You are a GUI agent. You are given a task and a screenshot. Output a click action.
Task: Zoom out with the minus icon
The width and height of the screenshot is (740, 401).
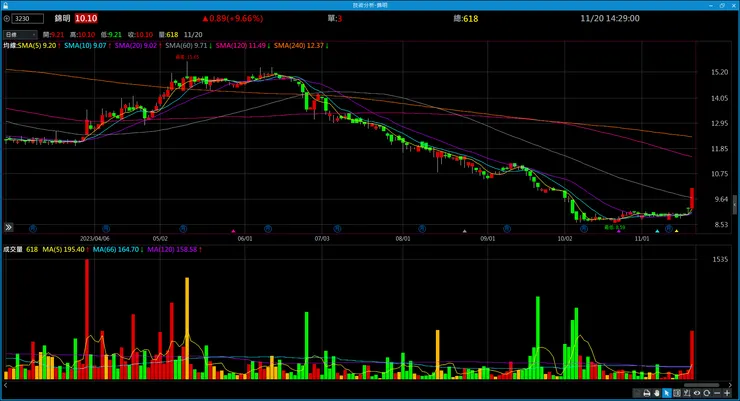click(717, 393)
